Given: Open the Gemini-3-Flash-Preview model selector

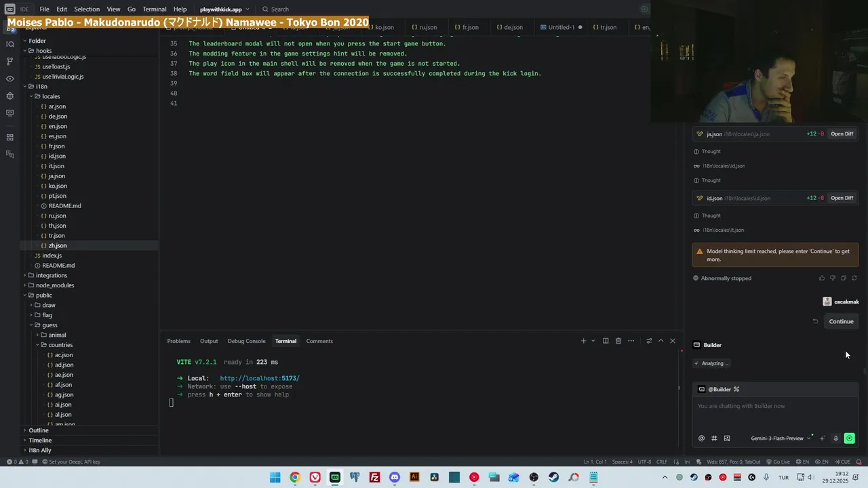Looking at the screenshot, I should coord(781,439).
